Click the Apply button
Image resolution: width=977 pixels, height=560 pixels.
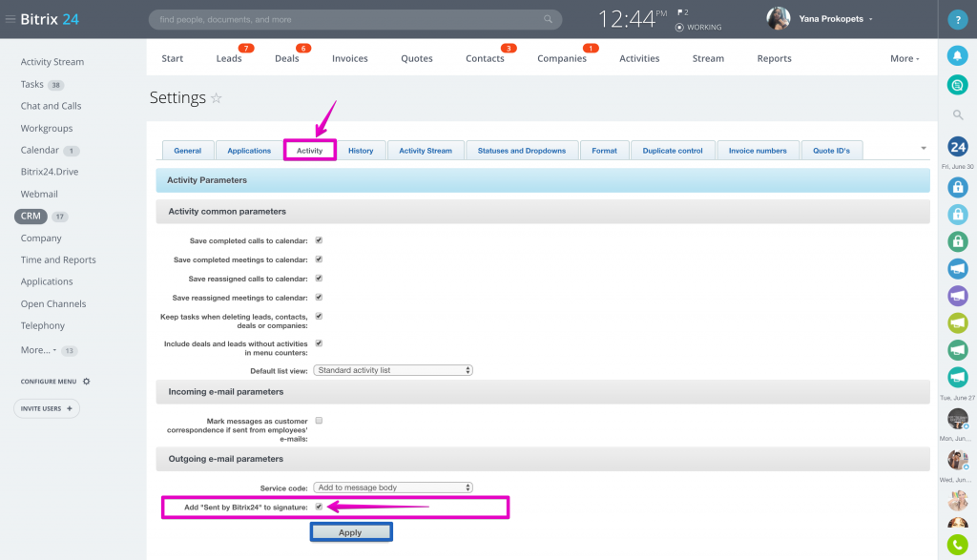351,532
